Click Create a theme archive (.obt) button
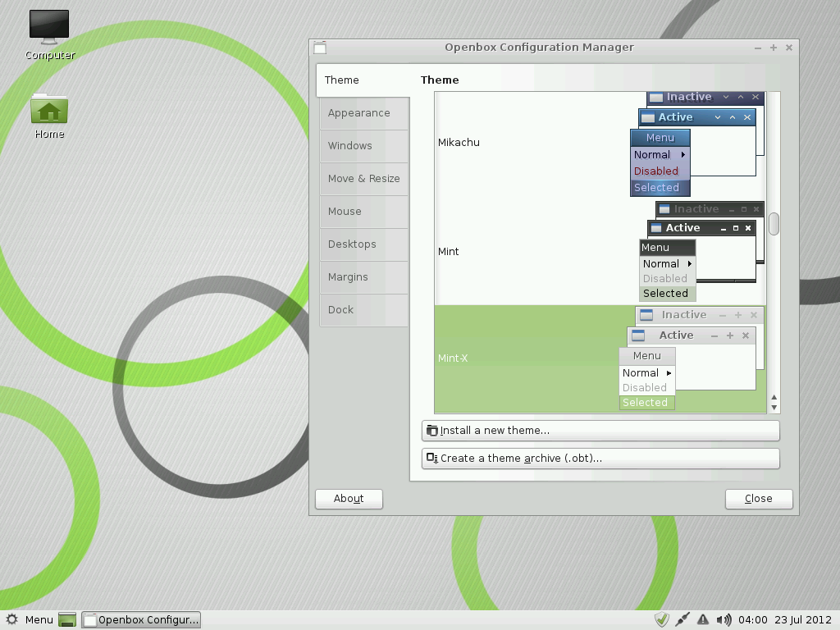Screen dimensions: 840x630 coord(600,459)
